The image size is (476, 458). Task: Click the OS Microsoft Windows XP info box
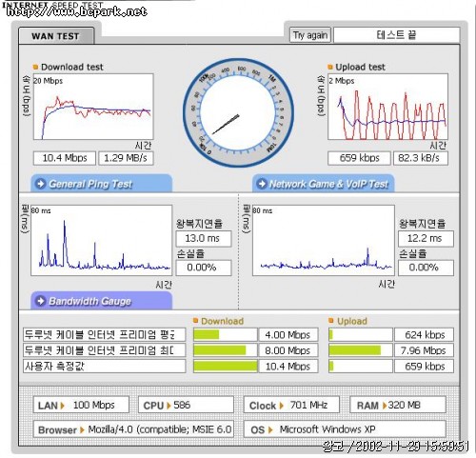pos(345,429)
